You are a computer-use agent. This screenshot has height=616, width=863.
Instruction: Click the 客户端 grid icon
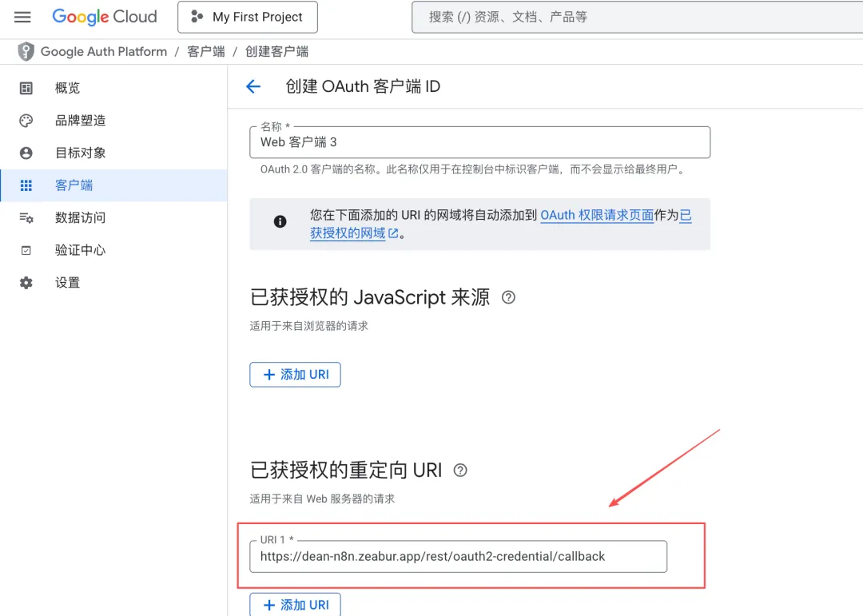26,185
